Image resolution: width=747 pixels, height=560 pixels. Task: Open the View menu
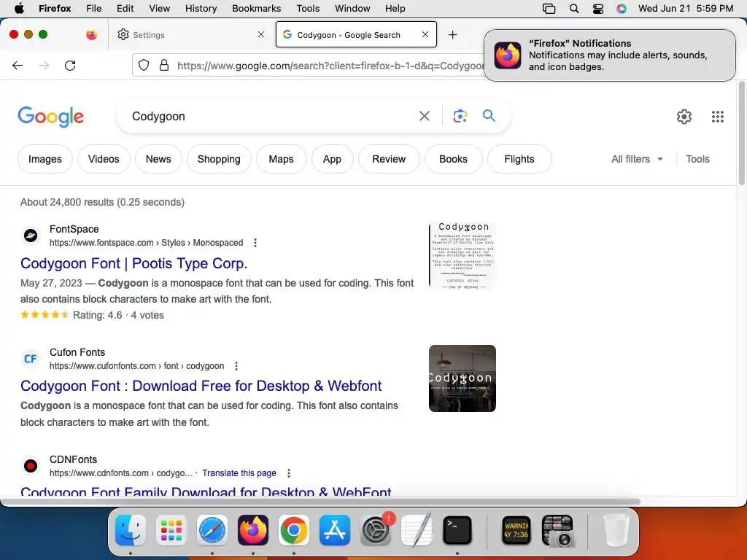tap(159, 8)
